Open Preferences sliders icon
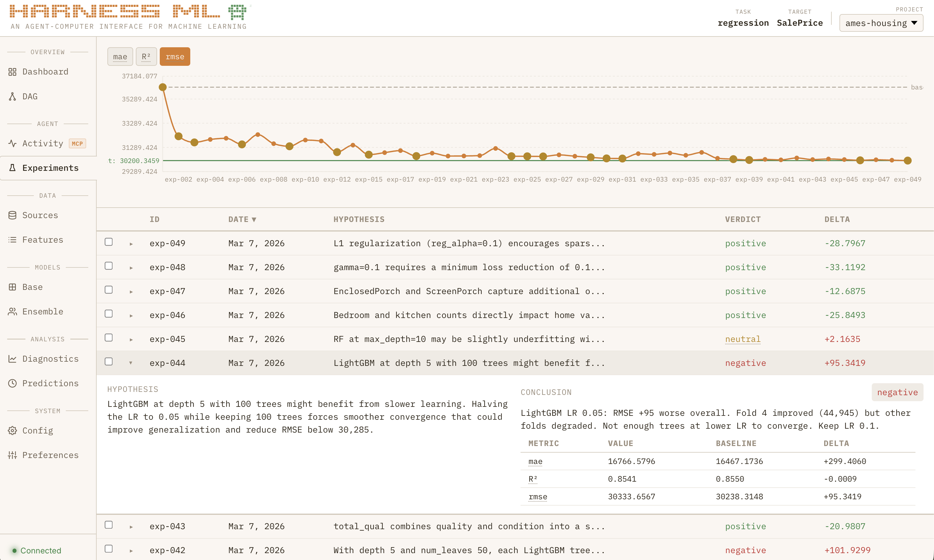The height and width of the screenshot is (560, 934). pos(13,455)
